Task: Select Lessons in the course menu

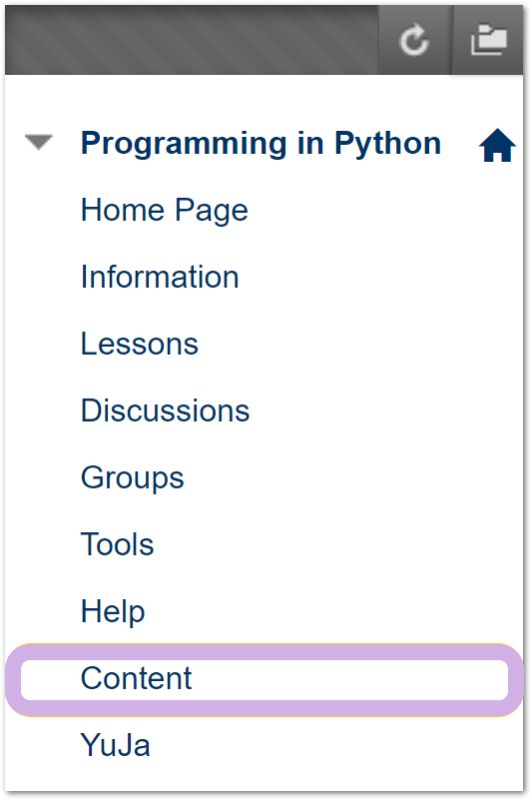Action: [x=140, y=344]
